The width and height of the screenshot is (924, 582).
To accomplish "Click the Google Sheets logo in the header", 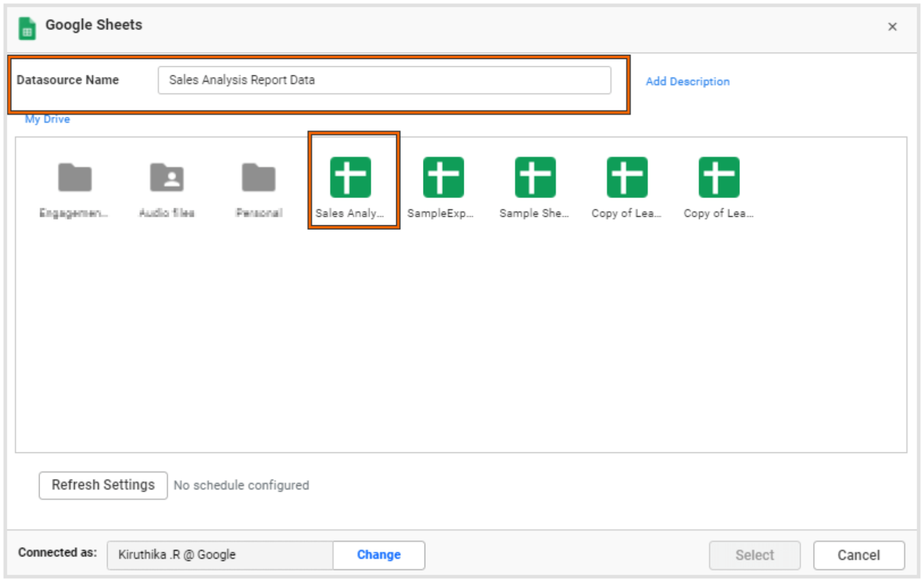I will click(x=27, y=27).
